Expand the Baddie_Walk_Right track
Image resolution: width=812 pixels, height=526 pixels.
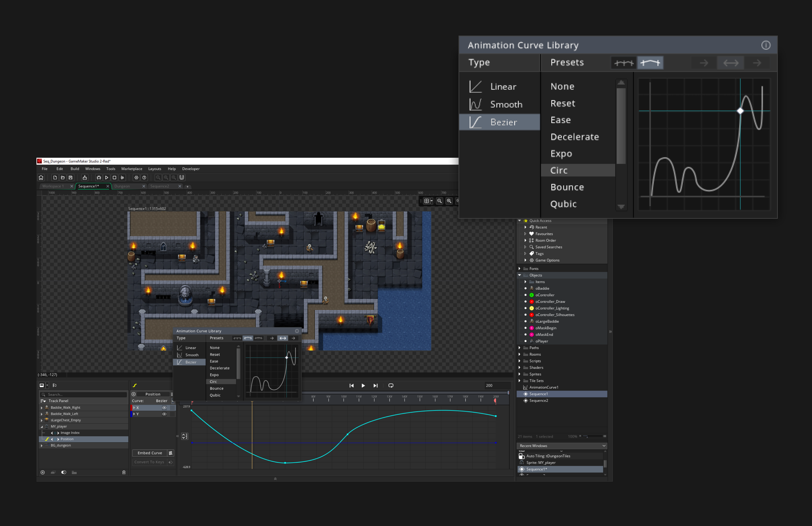(x=42, y=408)
